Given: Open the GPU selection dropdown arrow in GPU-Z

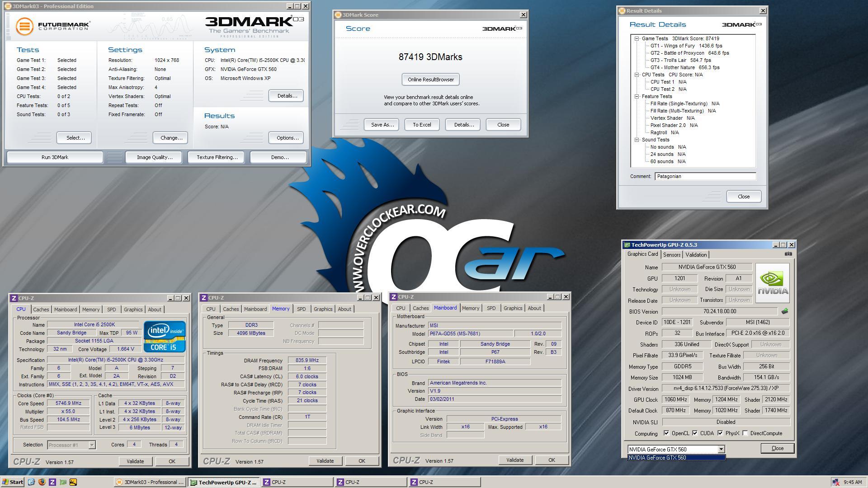Looking at the screenshot, I should tap(721, 449).
